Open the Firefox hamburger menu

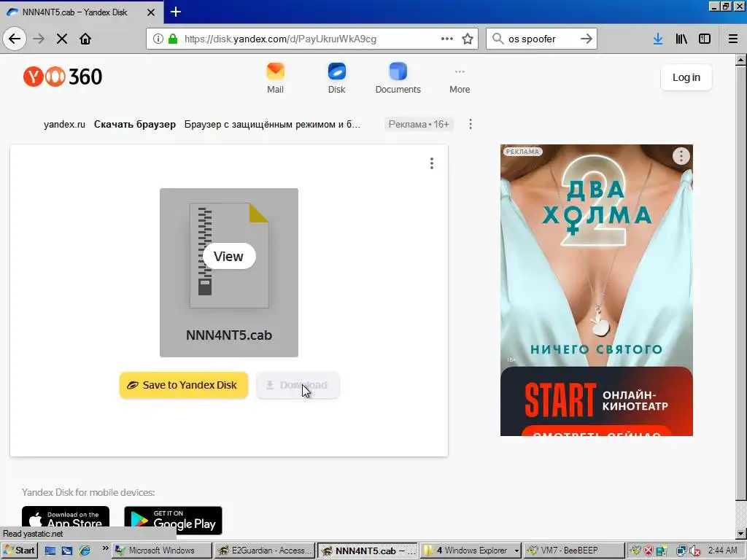pyautogui.click(x=733, y=39)
